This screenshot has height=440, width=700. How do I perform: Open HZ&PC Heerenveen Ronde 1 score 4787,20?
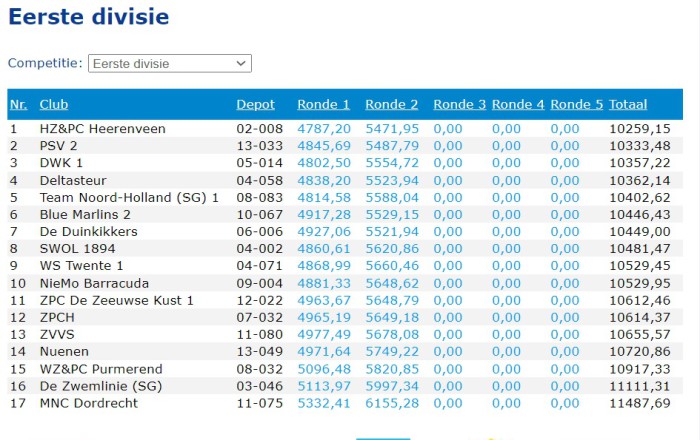(324, 129)
